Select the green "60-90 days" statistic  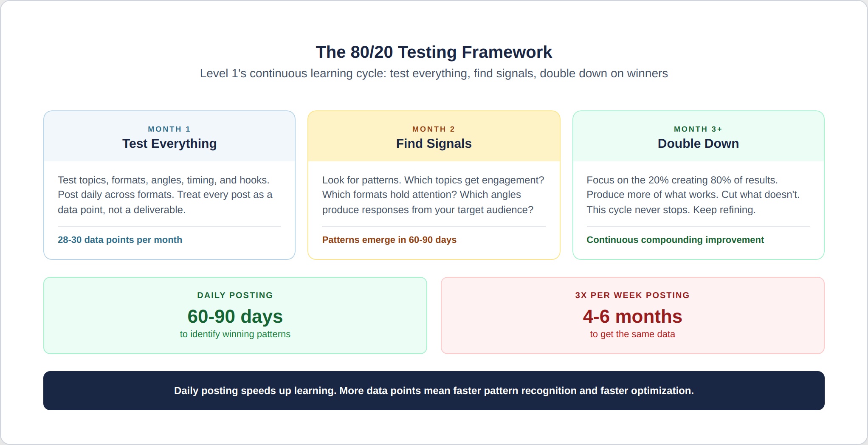235,316
